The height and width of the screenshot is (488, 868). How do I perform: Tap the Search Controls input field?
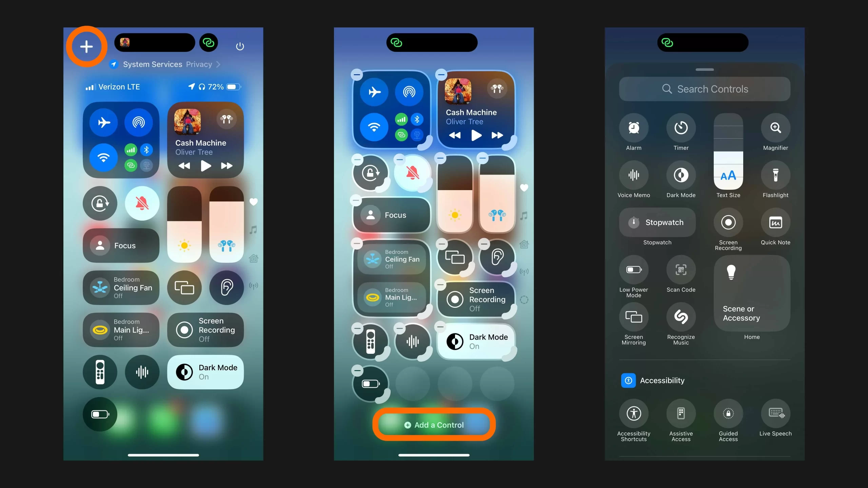(x=705, y=89)
